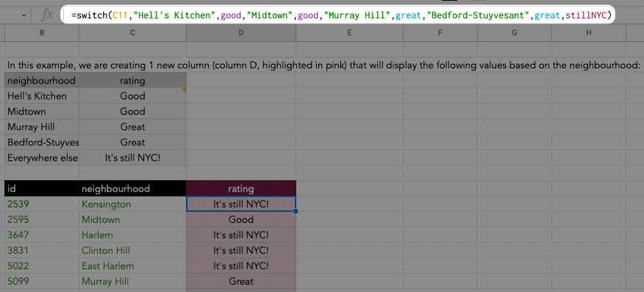
Task: Click C11 reference in formula bar
Action: [120, 16]
